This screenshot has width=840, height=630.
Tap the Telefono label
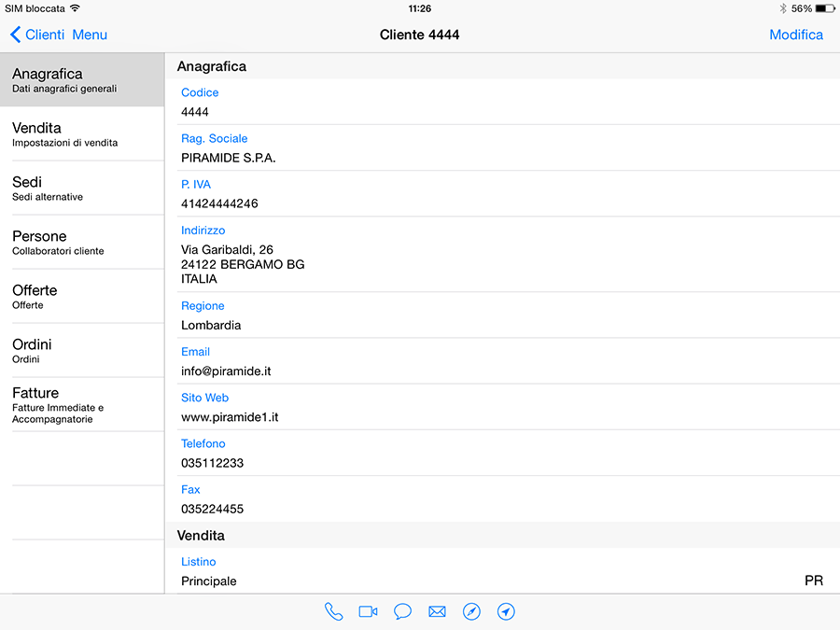point(203,443)
